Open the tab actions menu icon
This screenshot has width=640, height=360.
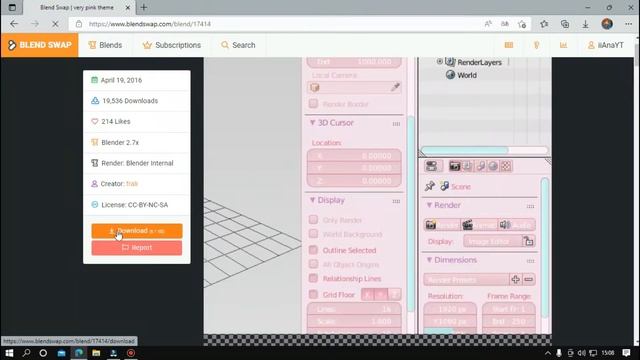click(x=12, y=7)
